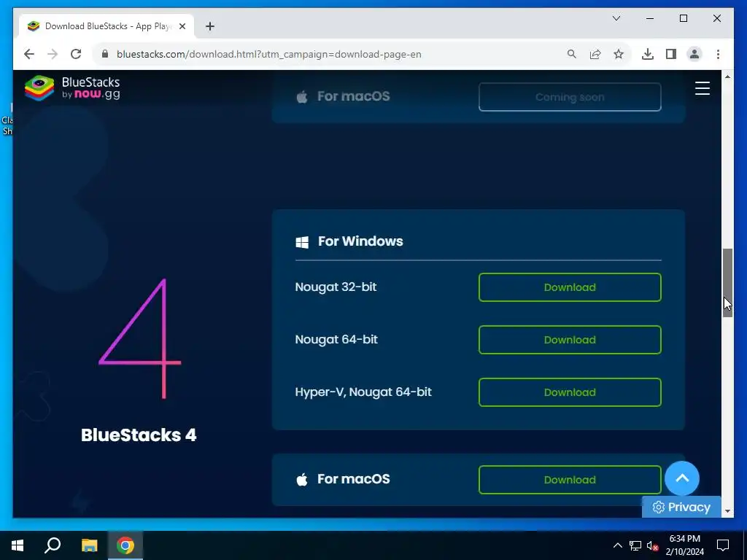Open File Explorer from the taskbar
747x560 pixels.
[89, 545]
